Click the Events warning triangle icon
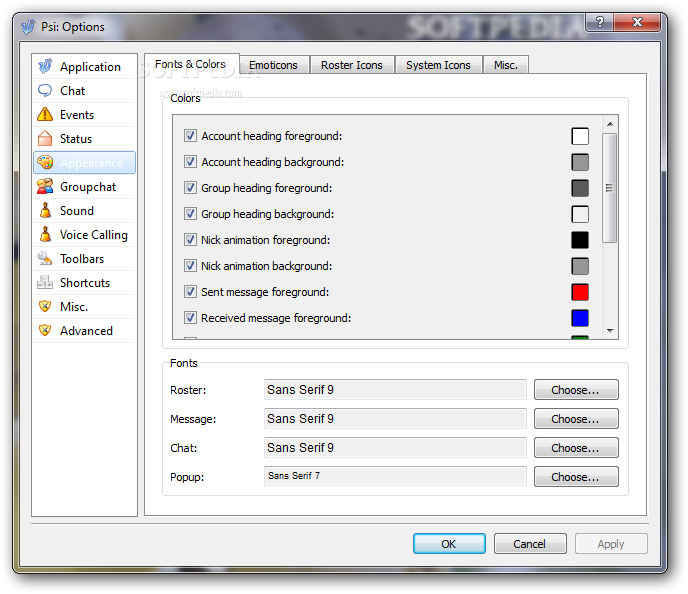688x594 pixels. click(x=45, y=114)
